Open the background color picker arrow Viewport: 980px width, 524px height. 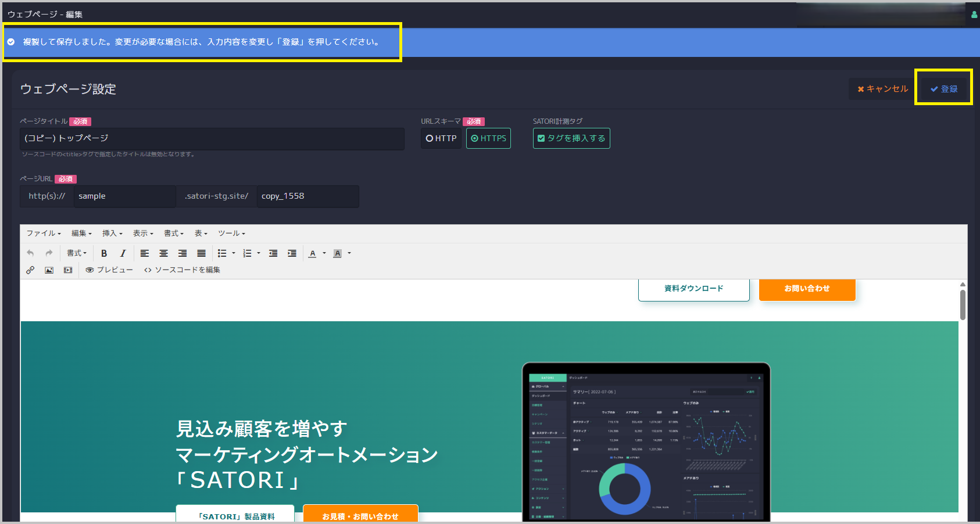pyautogui.click(x=349, y=253)
